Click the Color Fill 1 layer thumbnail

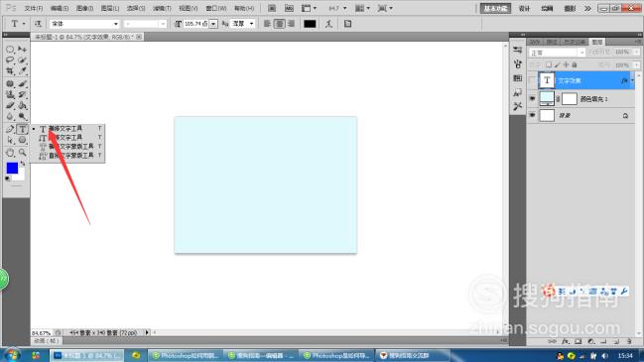point(547,98)
